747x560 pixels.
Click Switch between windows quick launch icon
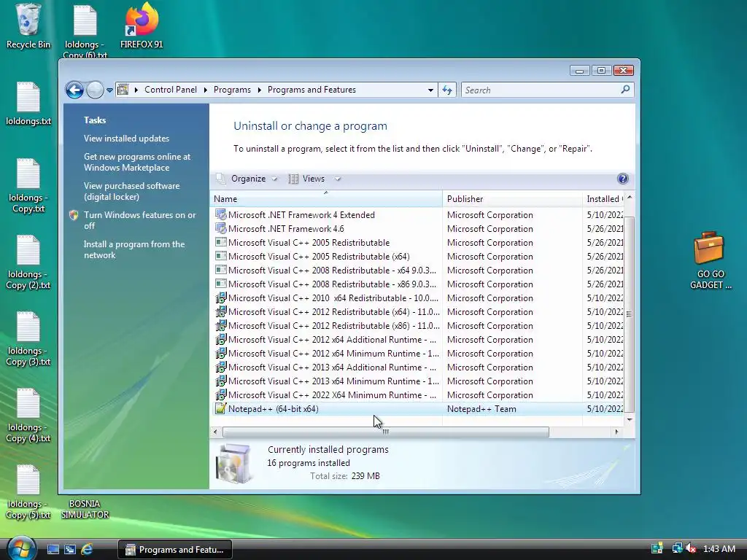70,550
